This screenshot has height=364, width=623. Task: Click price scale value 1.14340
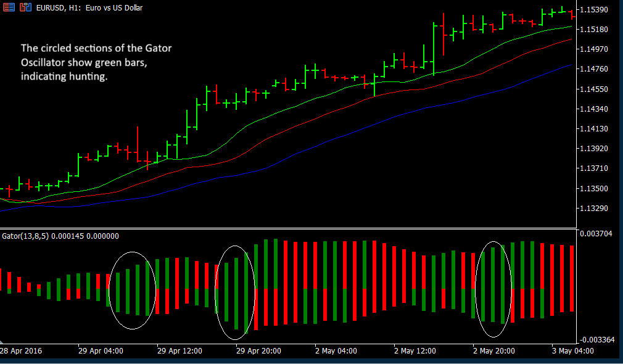(x=594, y=109)
